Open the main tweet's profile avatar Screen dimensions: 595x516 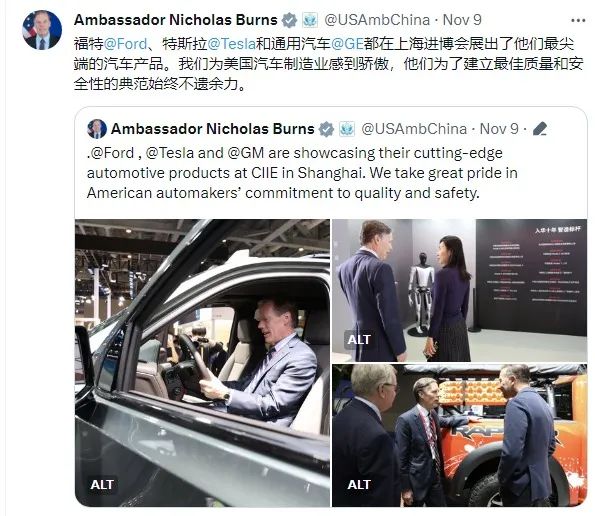tap(42, 30)
